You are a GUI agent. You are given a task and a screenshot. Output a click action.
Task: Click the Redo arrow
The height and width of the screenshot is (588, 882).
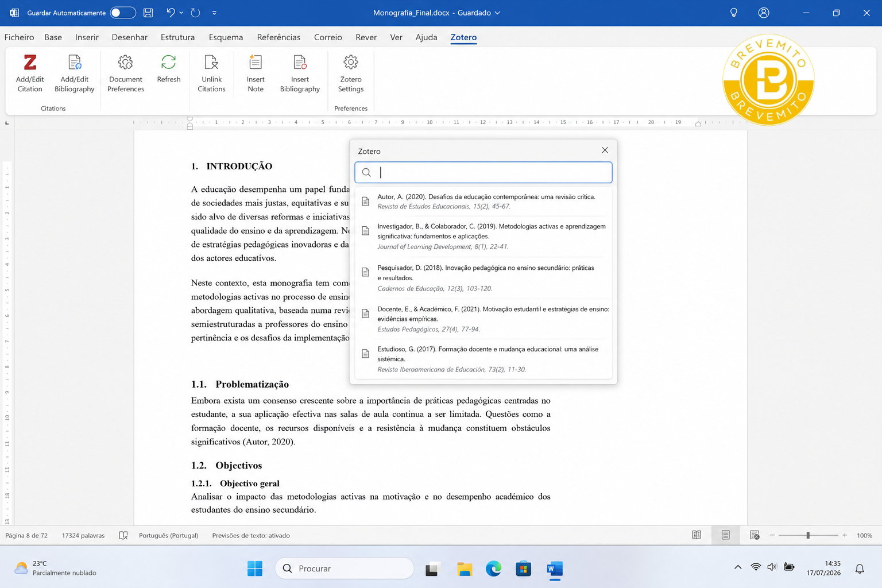click(195, 13)
